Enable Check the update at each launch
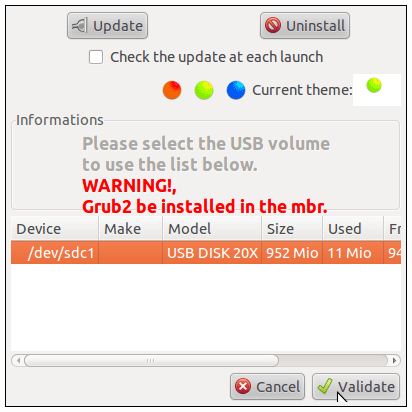 coord(96,57)
